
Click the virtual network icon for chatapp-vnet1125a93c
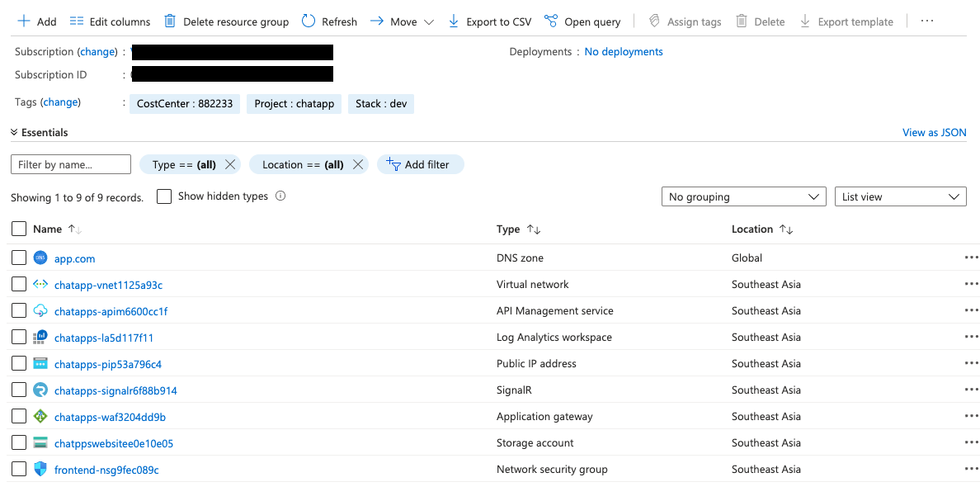40,285
